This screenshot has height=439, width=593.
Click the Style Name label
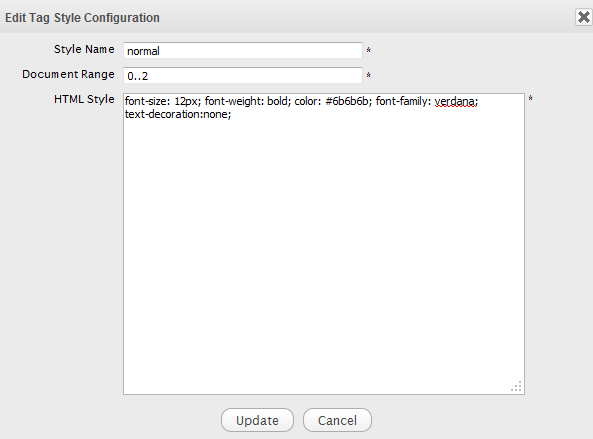[x=84, y=49]
